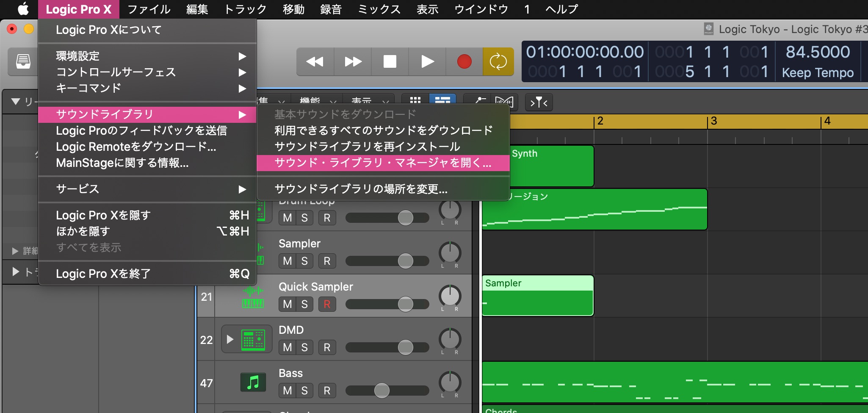This screenshot has height=413, width=868.
Task: Open the Apple menu
Action: click(23, 9)
